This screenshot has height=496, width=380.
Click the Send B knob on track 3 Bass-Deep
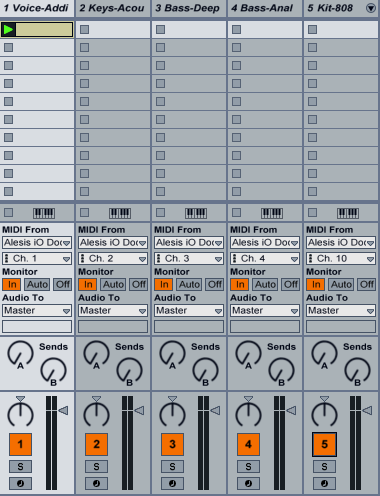(x=205, y=370)
